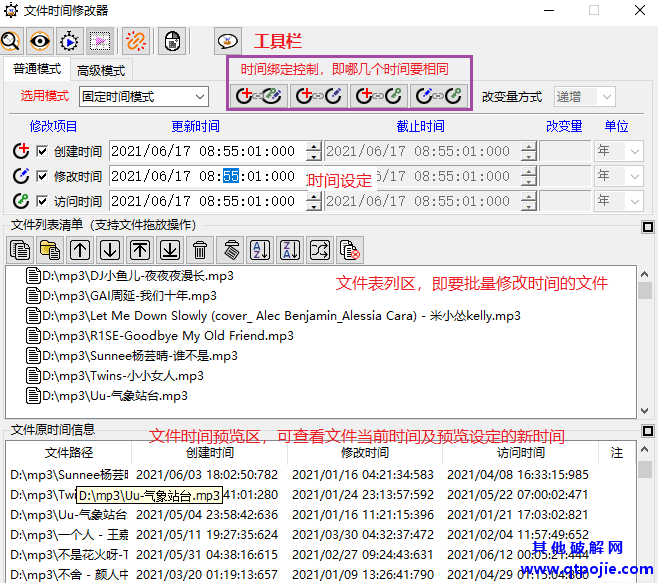658x583 pixels.
Task: Click spinner on 修改时间 end time field
Action: coord(529,176)
